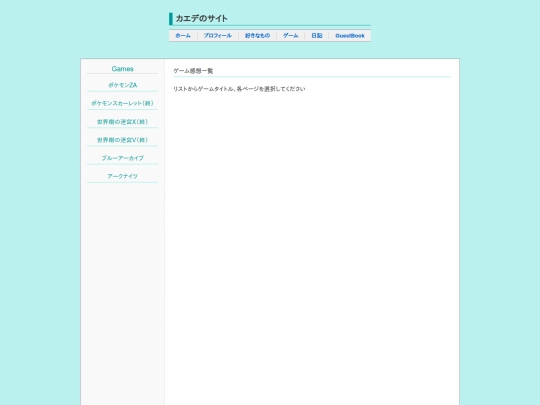The height and width of the screenshot is (405, 540).
Task: Select 世界樹の迷宮V(終) from the games list
Action: (122, 140)
